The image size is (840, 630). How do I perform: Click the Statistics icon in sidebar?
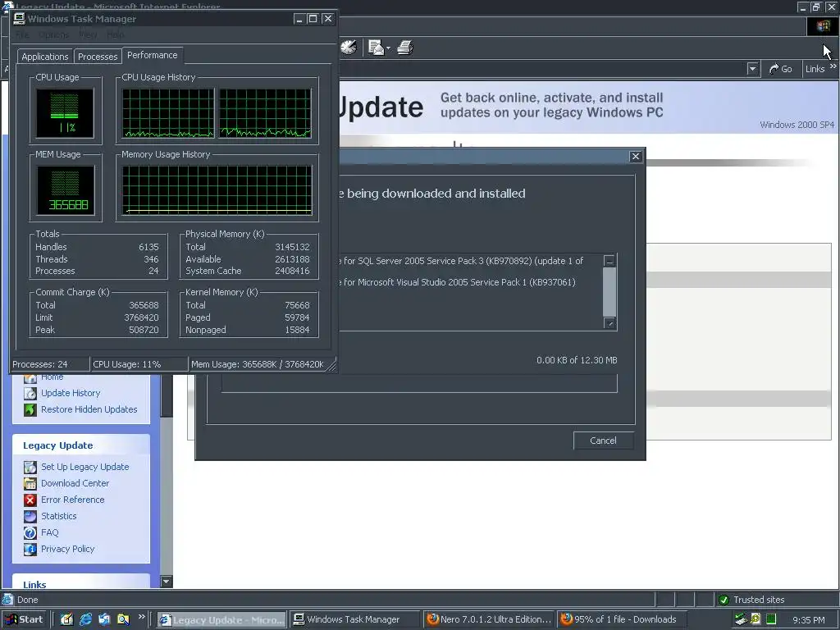pyautogui.click(x=30, y=517)
